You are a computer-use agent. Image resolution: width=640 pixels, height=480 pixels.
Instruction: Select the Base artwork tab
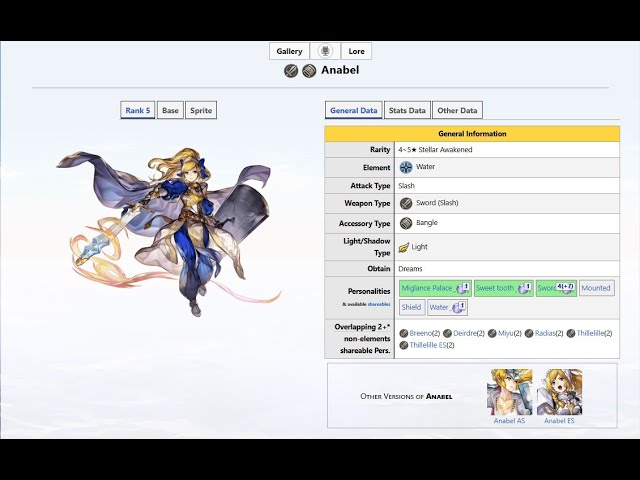coord(170,110)
